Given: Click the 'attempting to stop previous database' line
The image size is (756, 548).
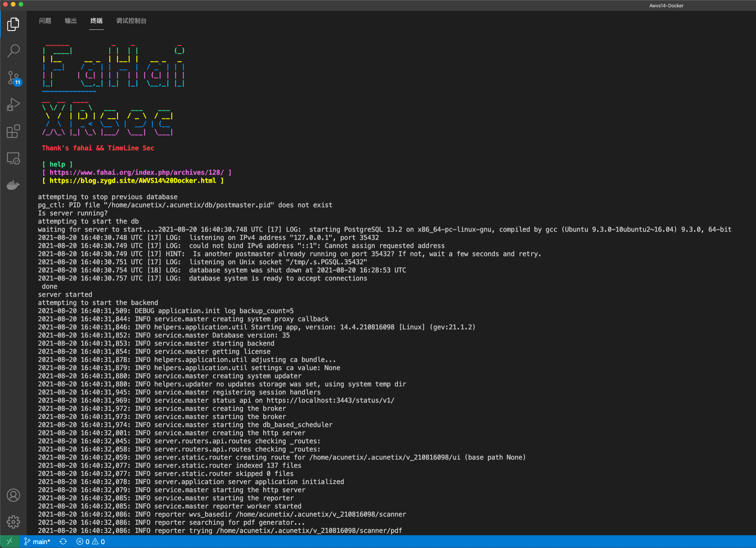Looking at the screenshot, I should (108, 197).
